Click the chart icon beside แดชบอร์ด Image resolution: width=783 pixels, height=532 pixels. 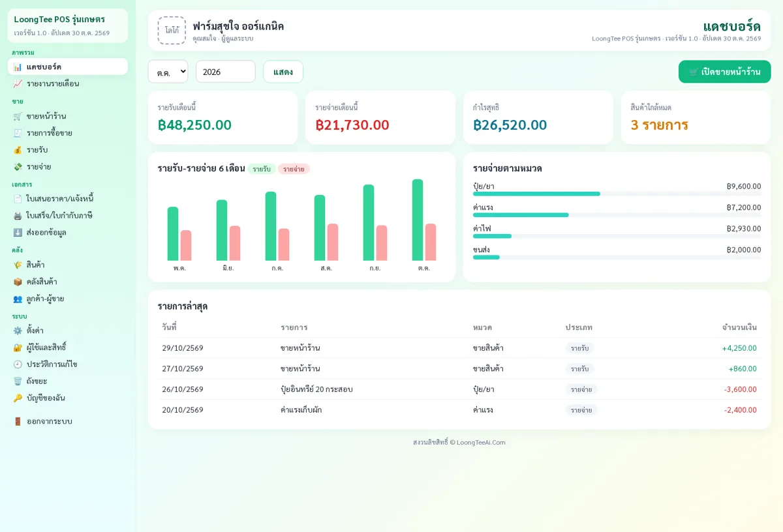tap(18, 66)
